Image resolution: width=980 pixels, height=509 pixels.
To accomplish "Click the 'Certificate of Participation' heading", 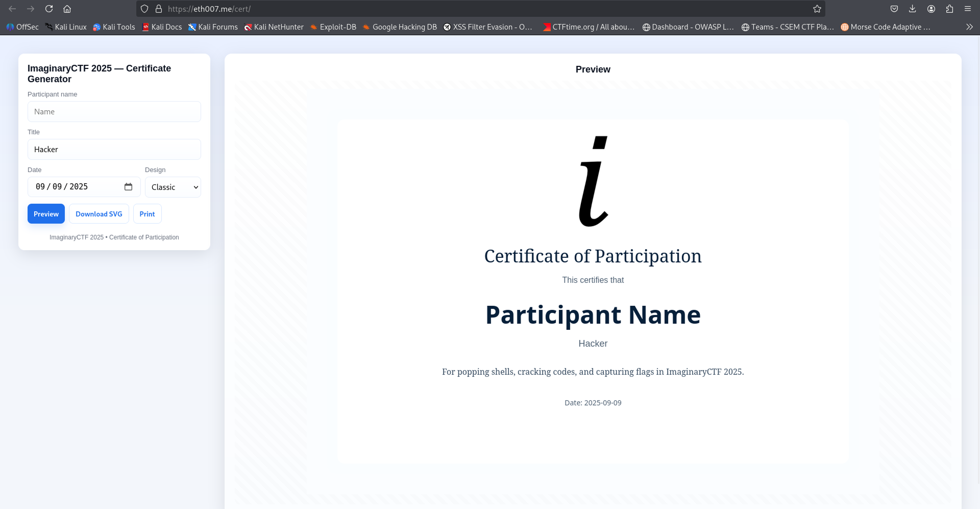I will coord(593,256).
